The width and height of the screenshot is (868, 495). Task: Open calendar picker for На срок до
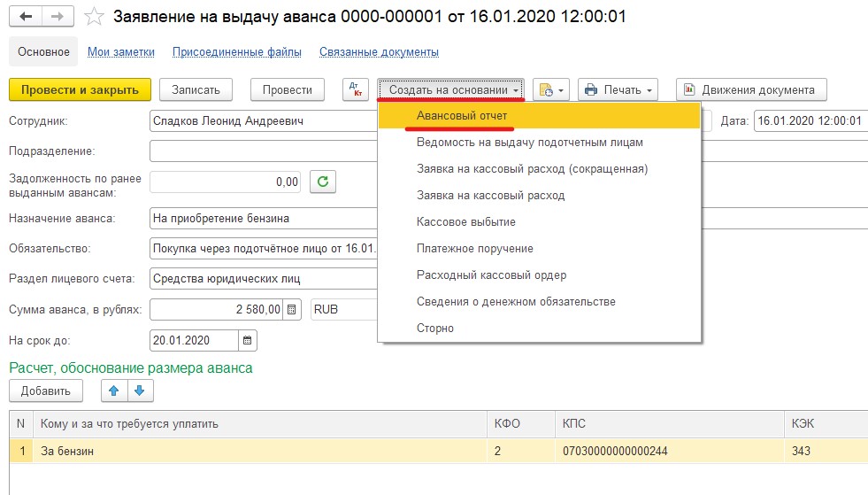(x=248, y=340)
